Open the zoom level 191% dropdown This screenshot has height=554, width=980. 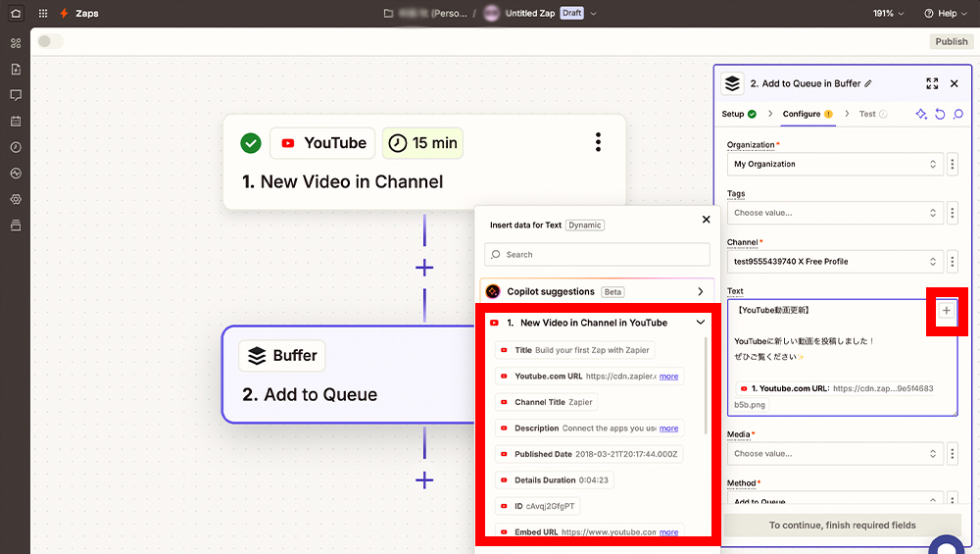tap(888, 13)
